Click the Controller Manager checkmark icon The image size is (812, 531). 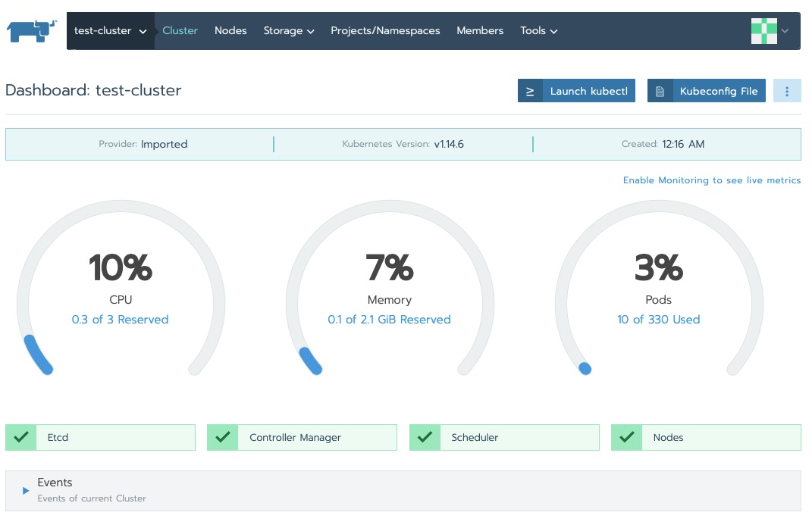tap(222, 437)
